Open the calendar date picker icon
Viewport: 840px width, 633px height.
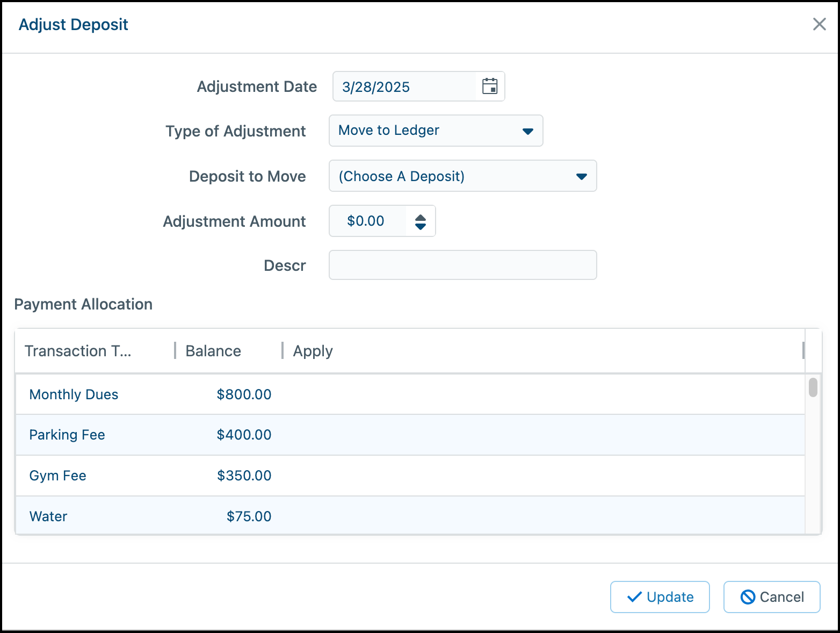pyautogui.click(x=490, y=87)
